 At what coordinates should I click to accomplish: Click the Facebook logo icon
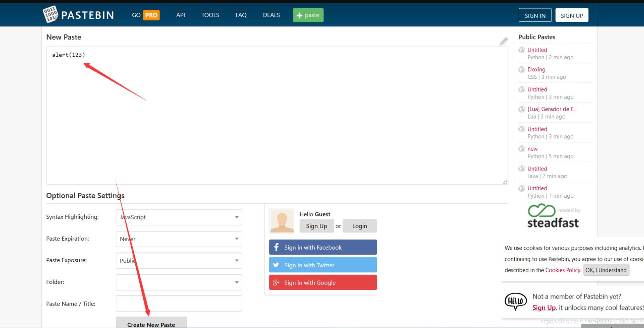pos(276,247)
